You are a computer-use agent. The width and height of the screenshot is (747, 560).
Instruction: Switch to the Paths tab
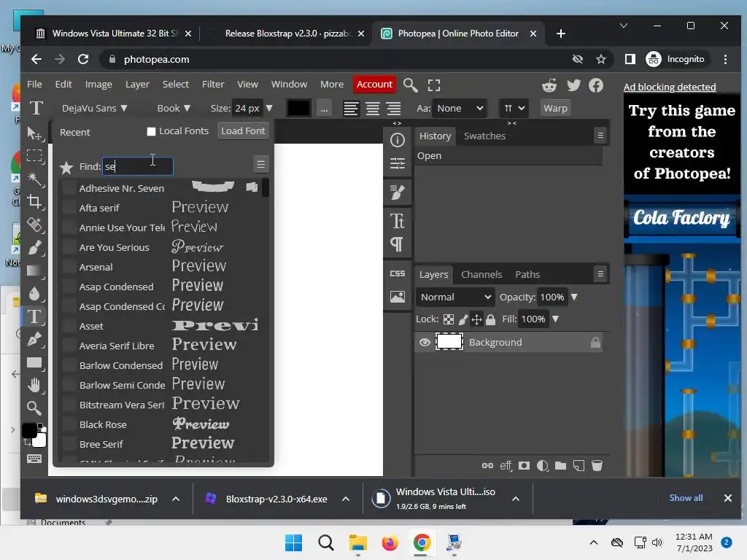click(527, 274)
